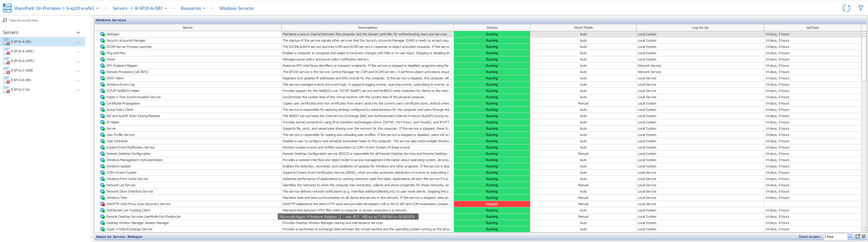Open the filter funnel icon
This screenshot has width=868, height=242.
click(x=861, y=8)
